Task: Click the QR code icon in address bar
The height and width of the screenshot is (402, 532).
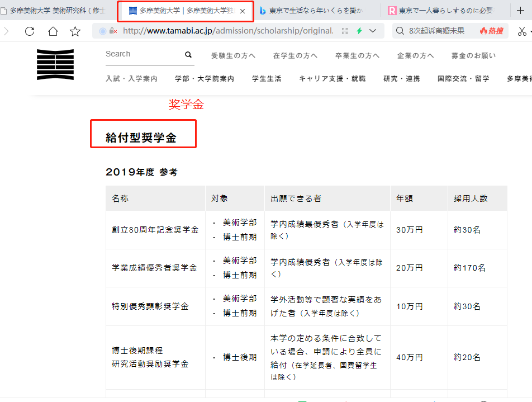Action: pos(345,31)
